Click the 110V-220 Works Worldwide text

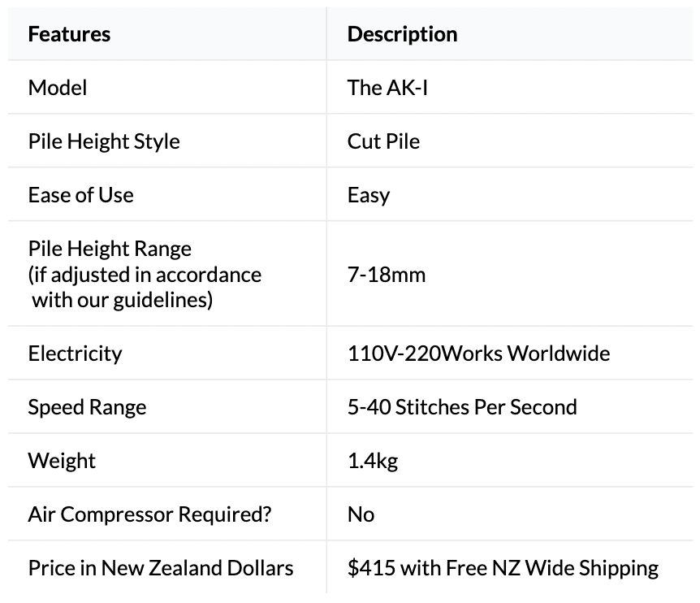click(x=478, y=354)
